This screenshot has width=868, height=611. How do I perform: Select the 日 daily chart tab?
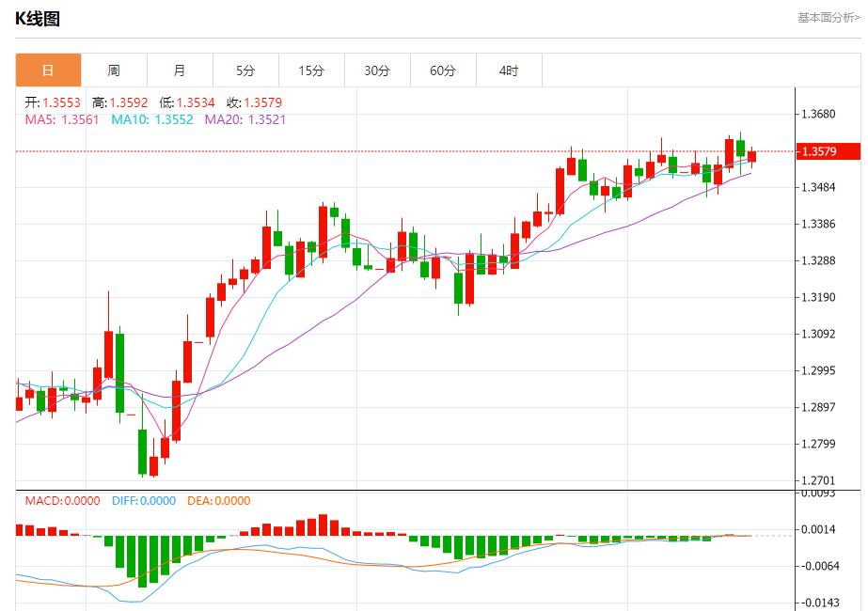[48, 70]
